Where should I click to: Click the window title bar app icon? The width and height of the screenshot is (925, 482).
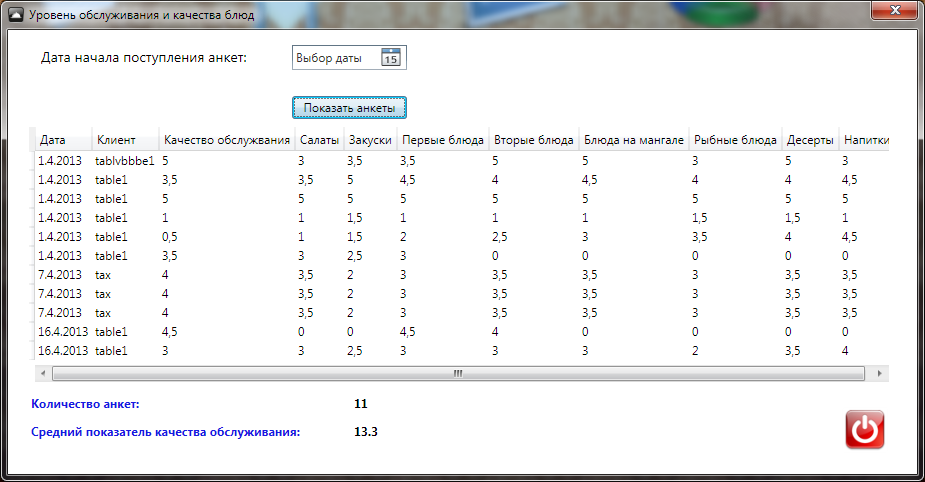click(16, 15)
